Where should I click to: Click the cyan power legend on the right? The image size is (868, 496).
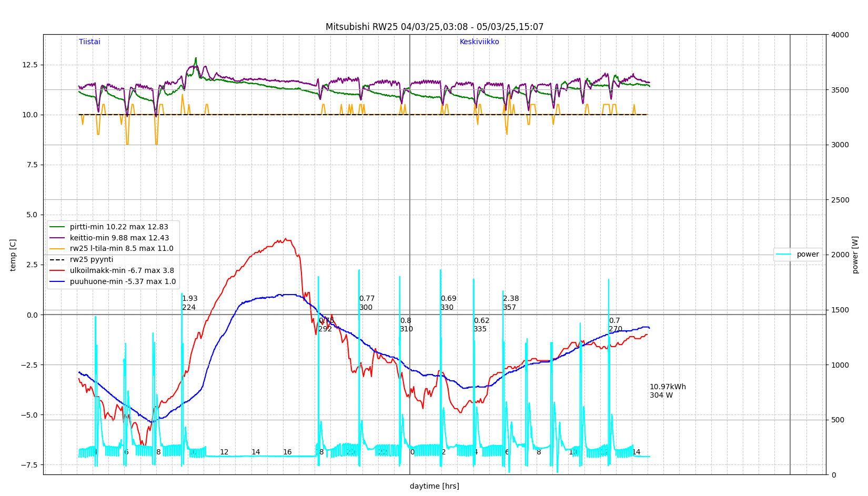pos(798,255)
